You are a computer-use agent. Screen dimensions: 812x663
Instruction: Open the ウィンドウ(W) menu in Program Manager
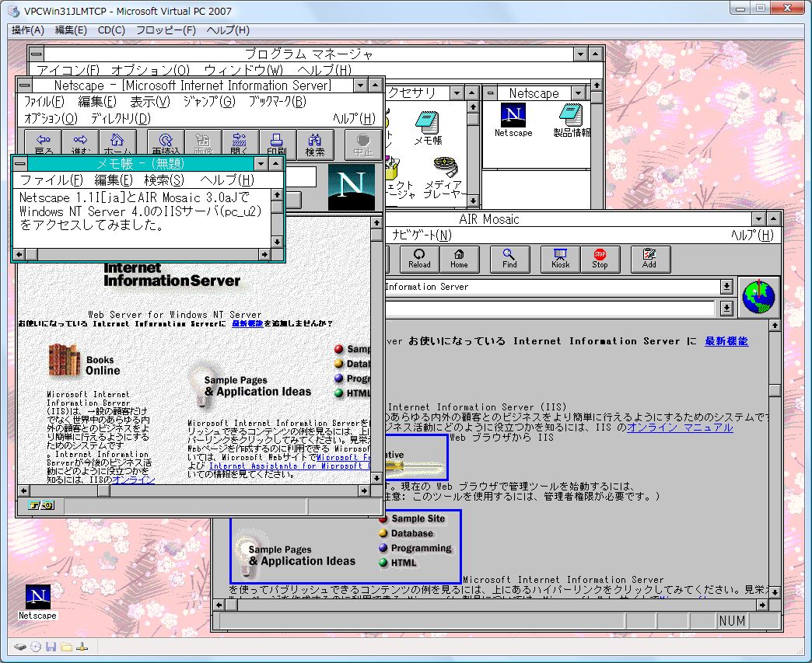pyautogui.click(x=243, y=70)
